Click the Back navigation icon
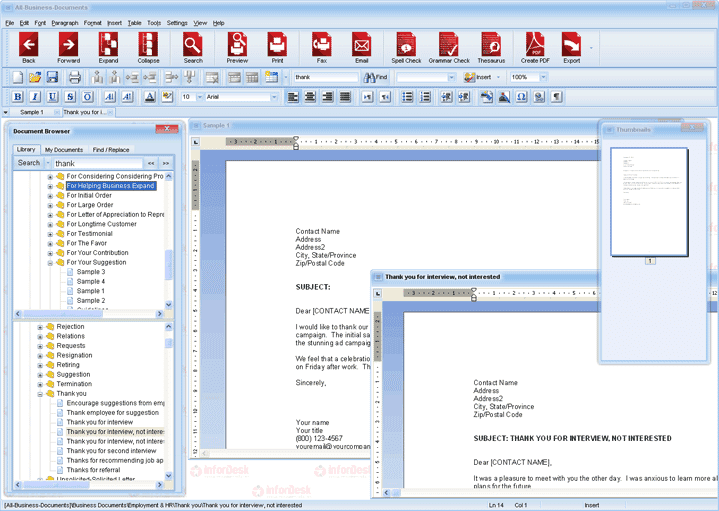719x511 pixels. click(28, 47)
